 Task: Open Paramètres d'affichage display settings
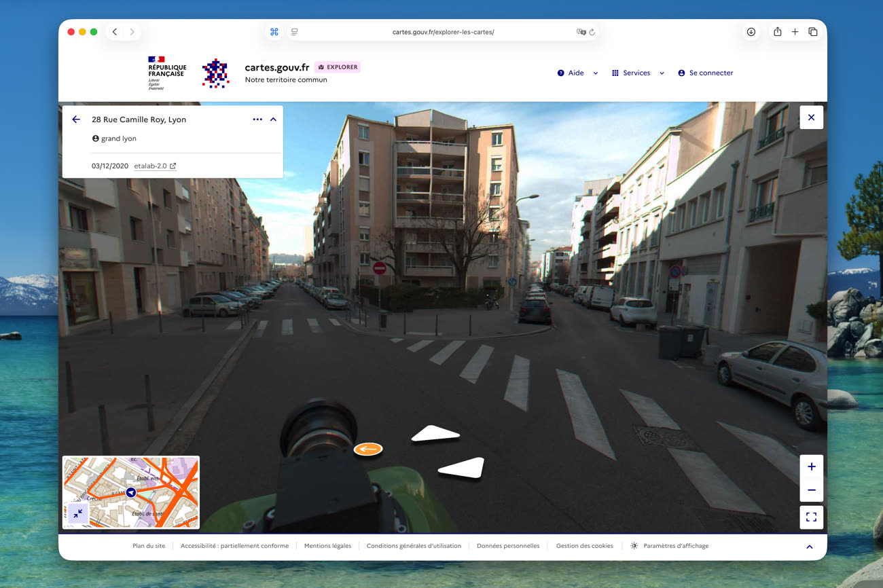669,546
